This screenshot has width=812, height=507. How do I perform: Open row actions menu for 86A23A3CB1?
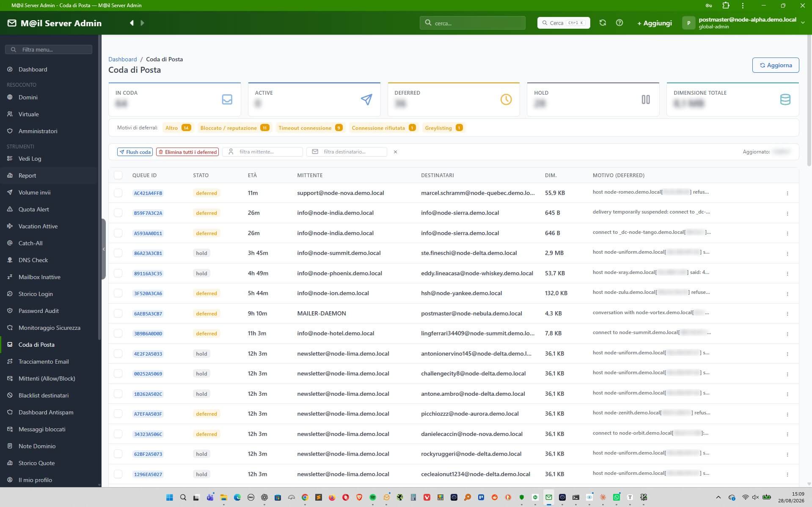pos(787,254)
